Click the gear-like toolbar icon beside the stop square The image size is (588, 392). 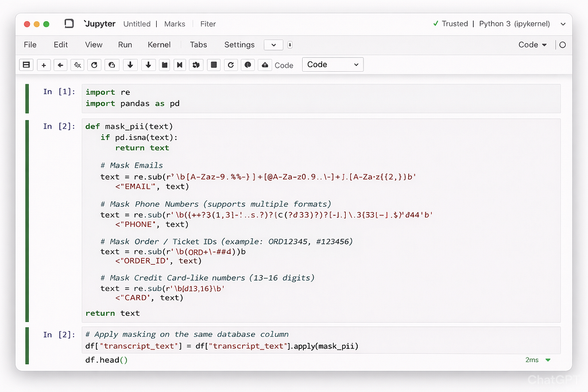[196, 65]
